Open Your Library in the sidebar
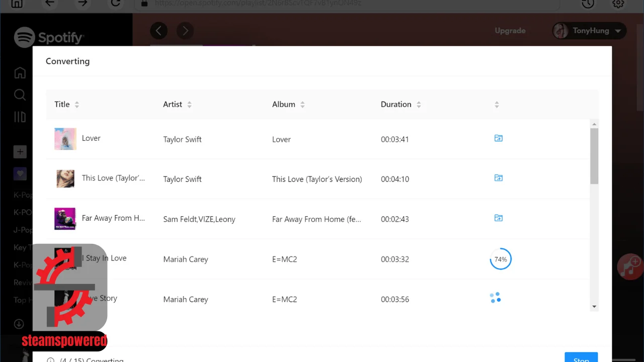The image size is (644, 362). 20,117
